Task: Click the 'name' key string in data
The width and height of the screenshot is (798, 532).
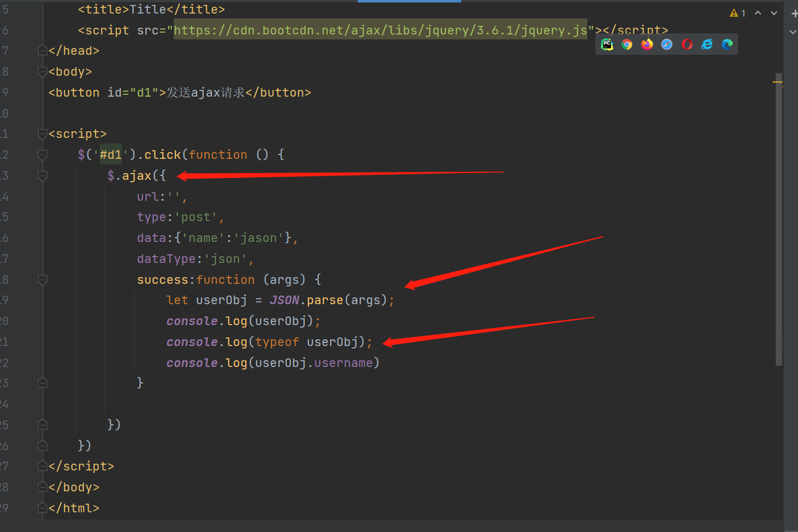Action: pos(203,238)
